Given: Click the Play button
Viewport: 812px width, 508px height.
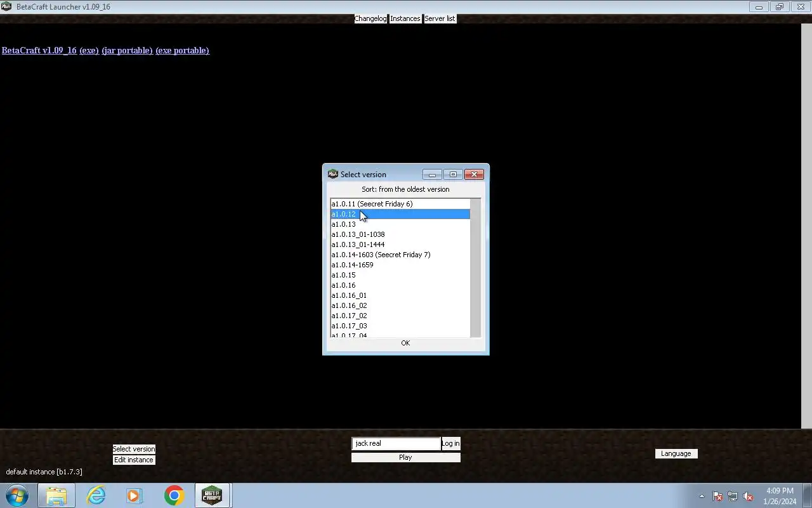Looking at the screenshot, I should [406, 457].
